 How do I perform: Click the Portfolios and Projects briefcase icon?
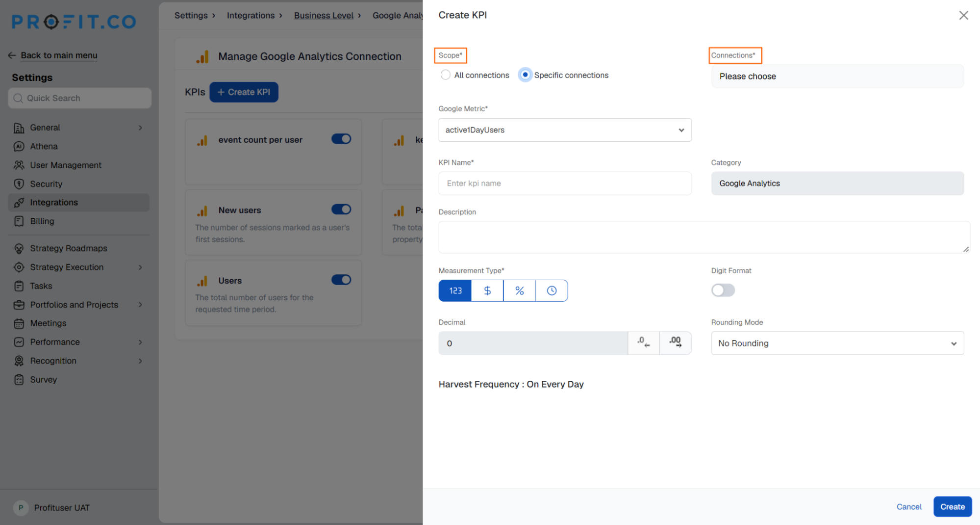click(x=19, y=305)
